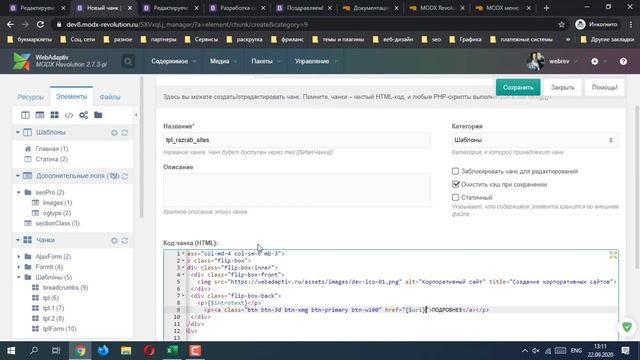Uncheck Очистить кэш при сохранении

pos(456,184)
